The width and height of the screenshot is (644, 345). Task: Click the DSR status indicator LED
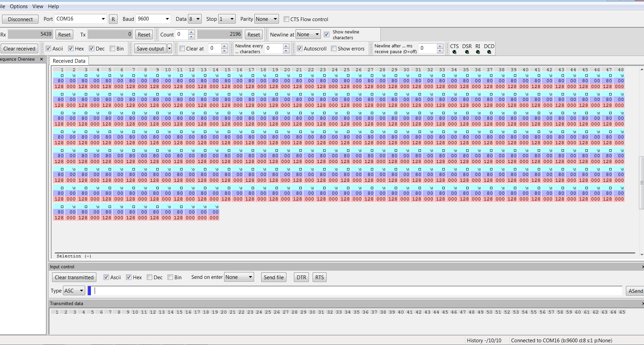pyautogui.click(x=467, y=52)
